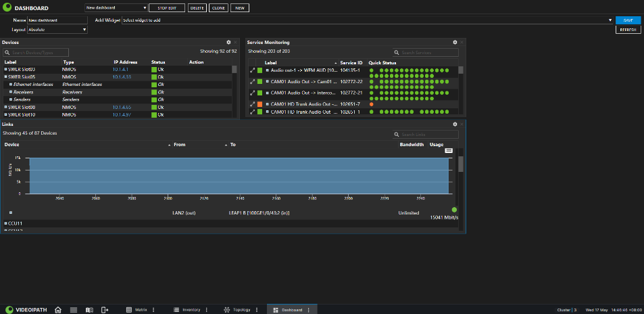Open the documentation book icon in bottom bar

pos(89,309)
